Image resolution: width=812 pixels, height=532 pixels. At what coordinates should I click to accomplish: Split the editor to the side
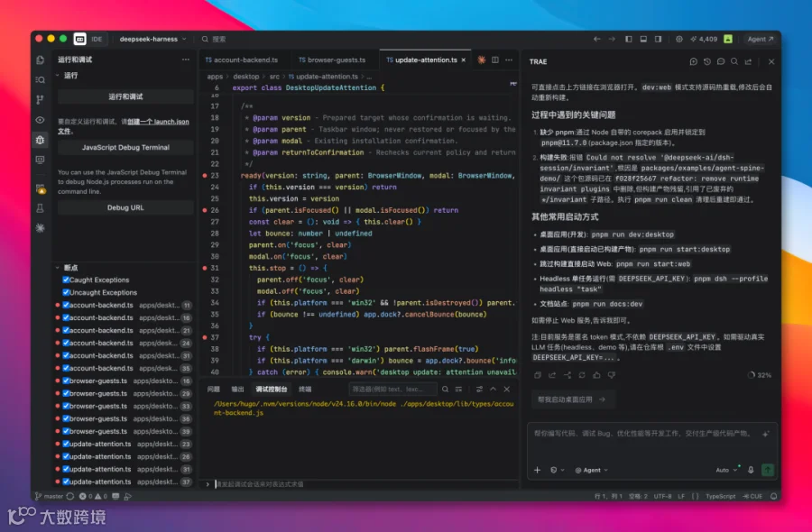(x=495, y=60)
